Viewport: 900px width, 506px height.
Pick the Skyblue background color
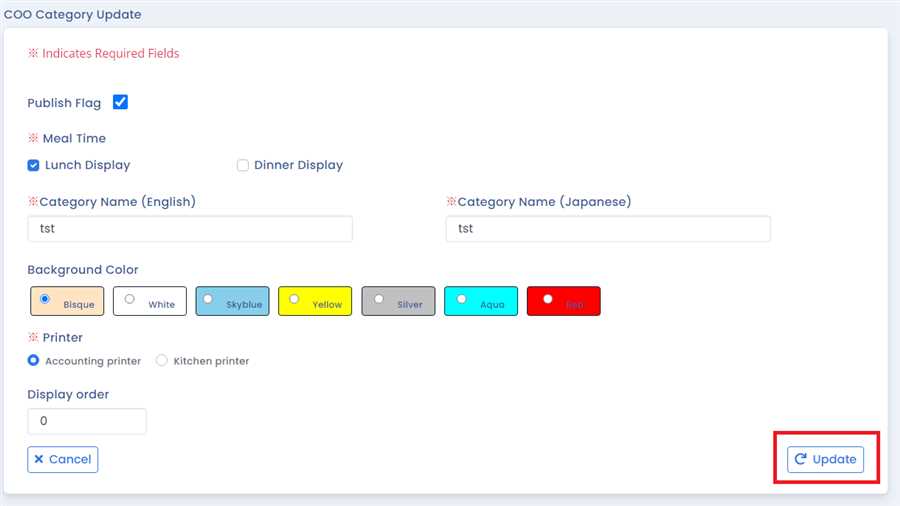pyautogui.click(x=207, y=299)
